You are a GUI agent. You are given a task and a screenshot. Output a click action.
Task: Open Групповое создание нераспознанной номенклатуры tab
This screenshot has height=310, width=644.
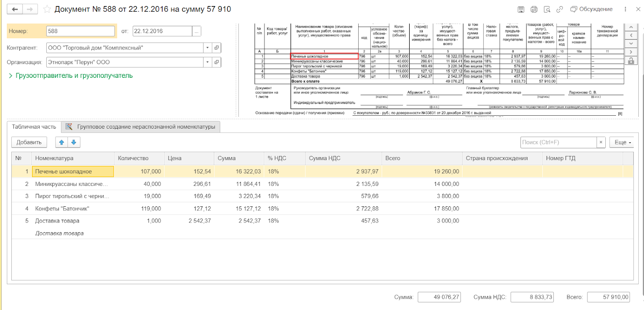click(x=141, y=127)
